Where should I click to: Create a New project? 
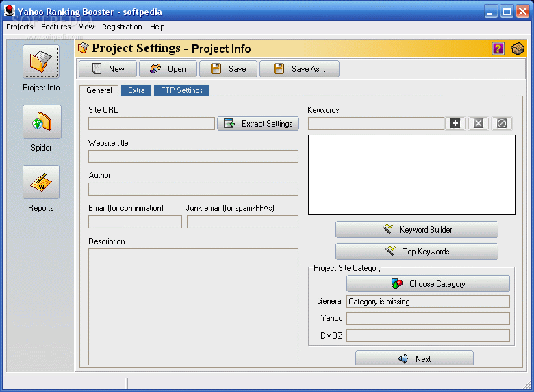(107, 69)
